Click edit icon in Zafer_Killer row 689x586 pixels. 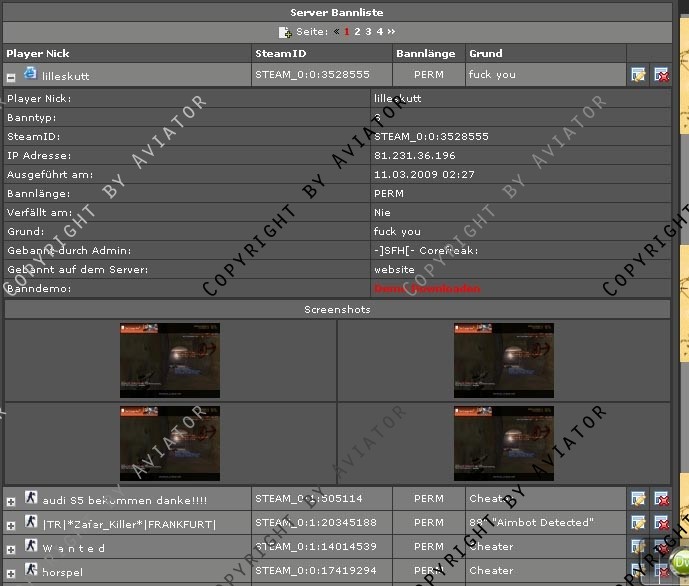pos(638,523)
